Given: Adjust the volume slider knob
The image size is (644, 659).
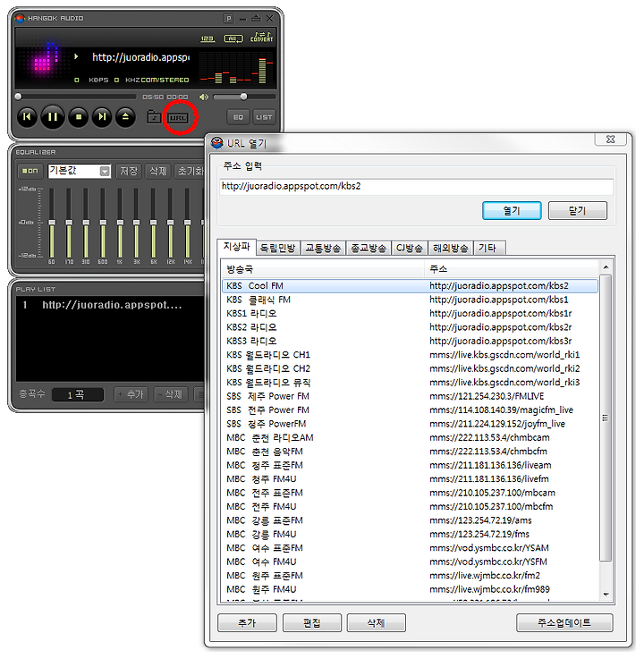Looking at the screenshot, I should pyautogui.click(x=243, y=97).
